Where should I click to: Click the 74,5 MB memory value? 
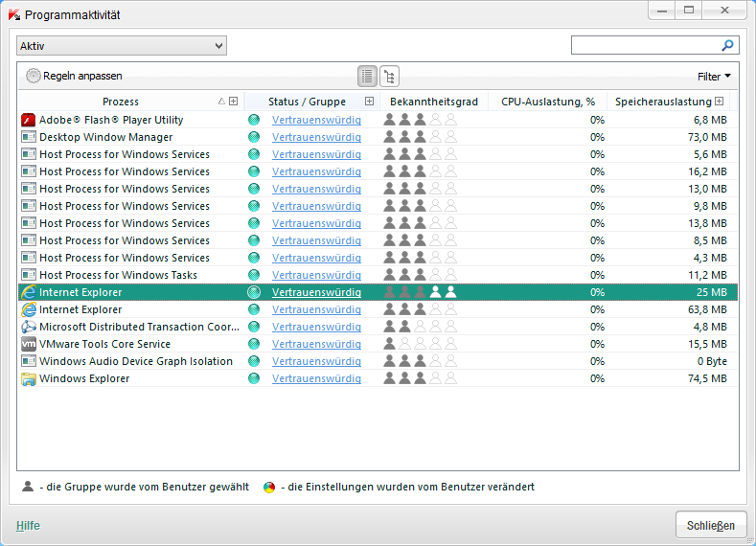coord(707,378)
